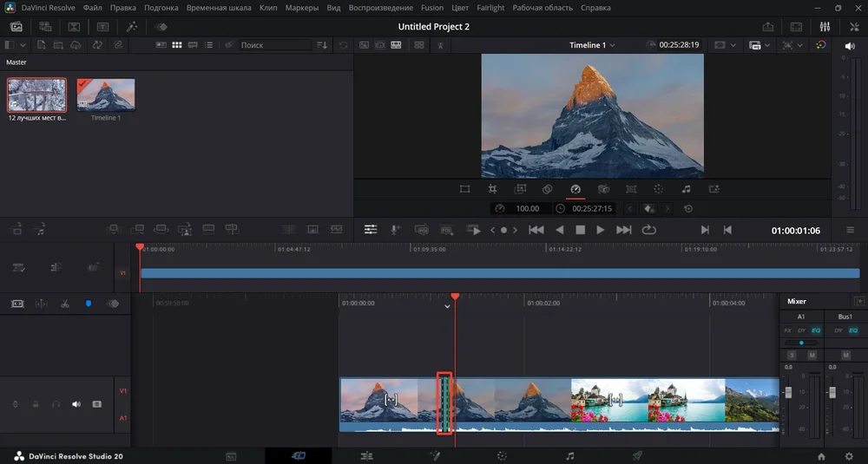The height and width of the screenshot is (464, 868).
Task: Select the Crop tool under the viewer
Action: (492, 189)
